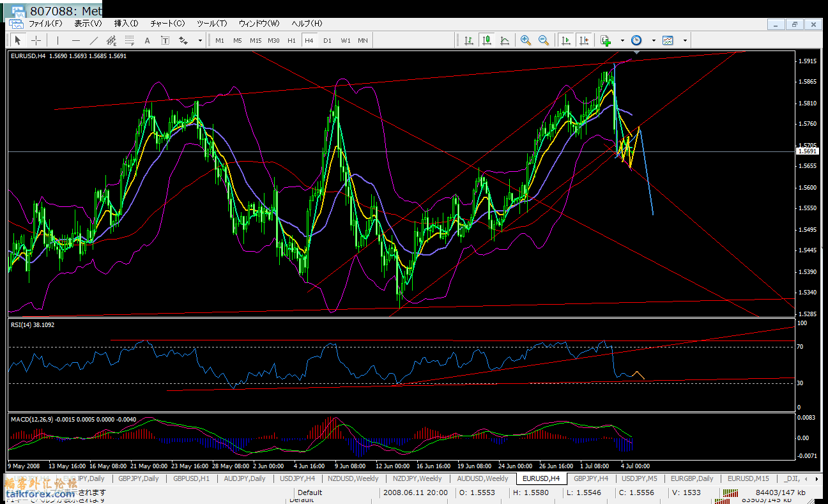Click the RSI(14) 38.1092 indicator label
The height and width of the screenshot is (504, 828).
(x=33, y=325)
